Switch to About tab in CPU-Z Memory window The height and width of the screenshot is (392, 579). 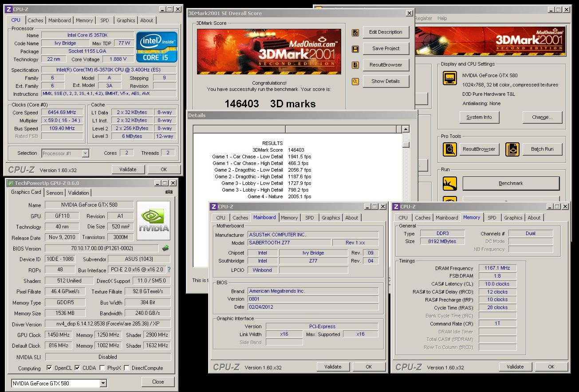pos(534,218)
